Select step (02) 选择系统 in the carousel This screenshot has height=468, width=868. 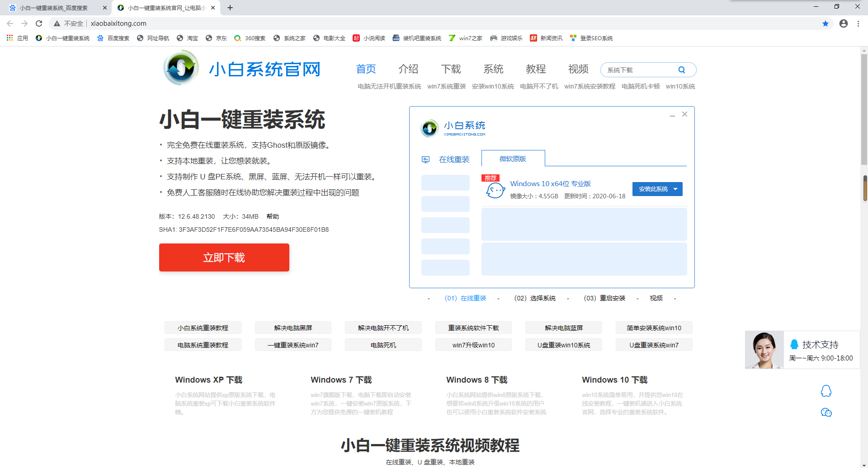pos(535,298)
